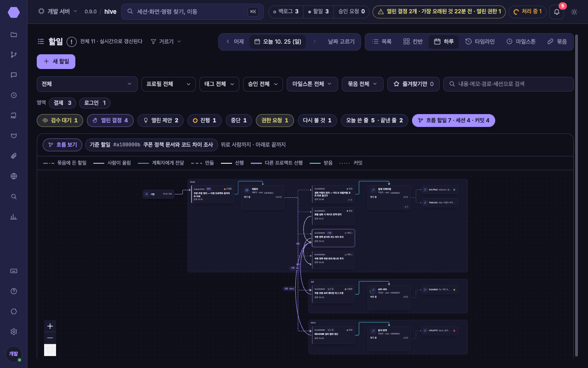Open the 태그 전체 dropdown
Image resolution: width=588 pixels, height=368 pixels.
coord(219,84)
